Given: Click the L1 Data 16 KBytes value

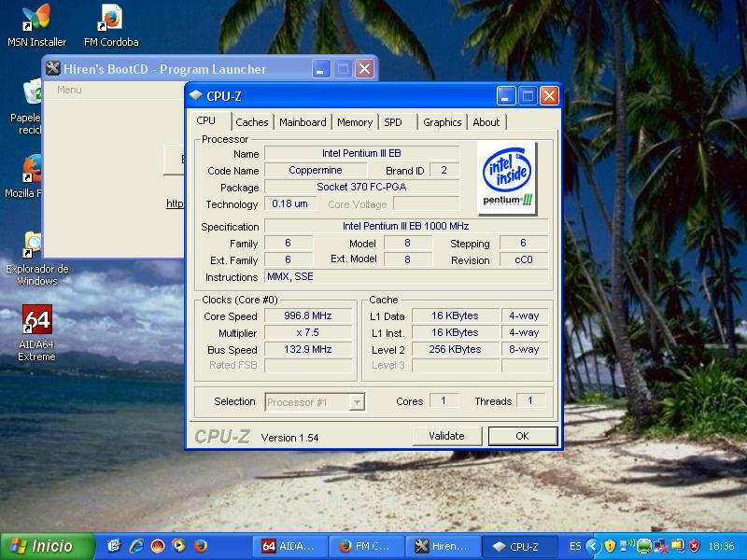Looking at the screenshot, I should [456, 315].
